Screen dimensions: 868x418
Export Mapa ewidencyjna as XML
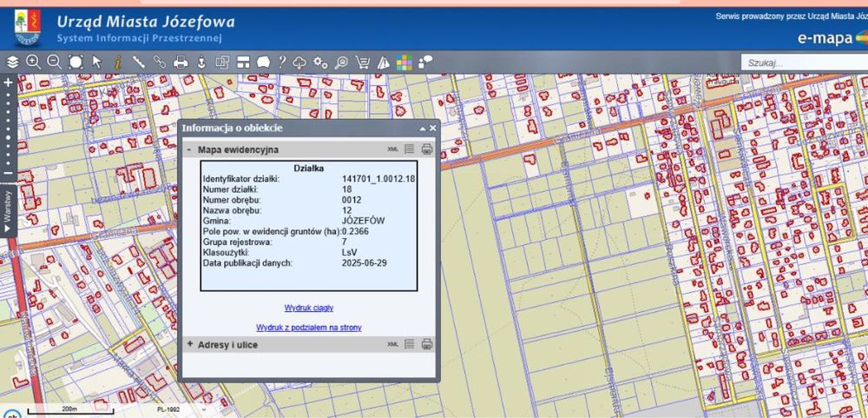392,149
